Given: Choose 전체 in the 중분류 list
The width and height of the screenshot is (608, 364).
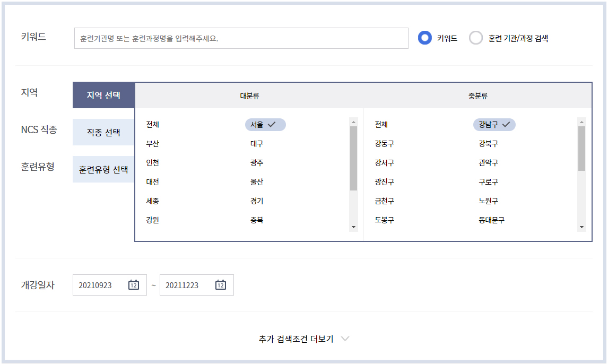Looking at the screenshot, I should click(x=381, y=125).
